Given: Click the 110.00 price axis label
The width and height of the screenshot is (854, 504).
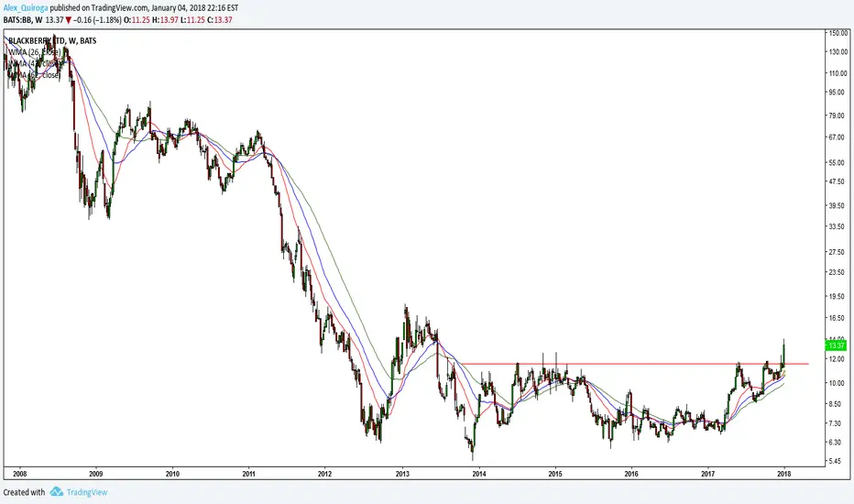Looking at the screenshot, I should point(838,73).
